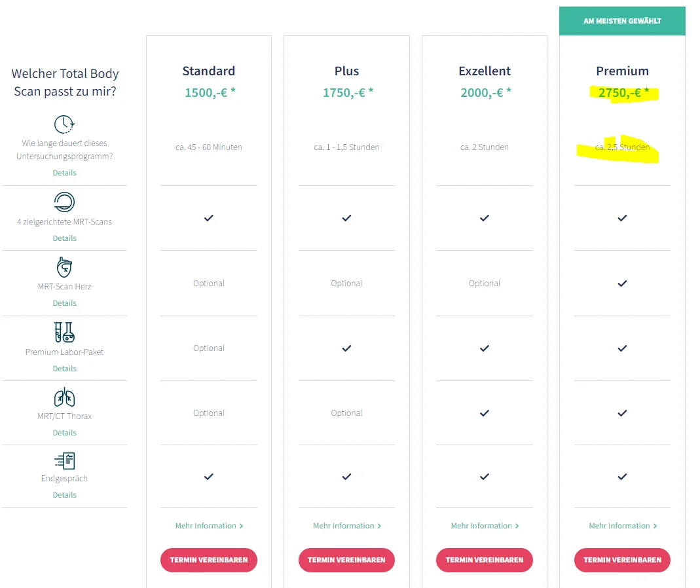
Task: Click the clock icon for examination duration
Action: coord(64,124)
